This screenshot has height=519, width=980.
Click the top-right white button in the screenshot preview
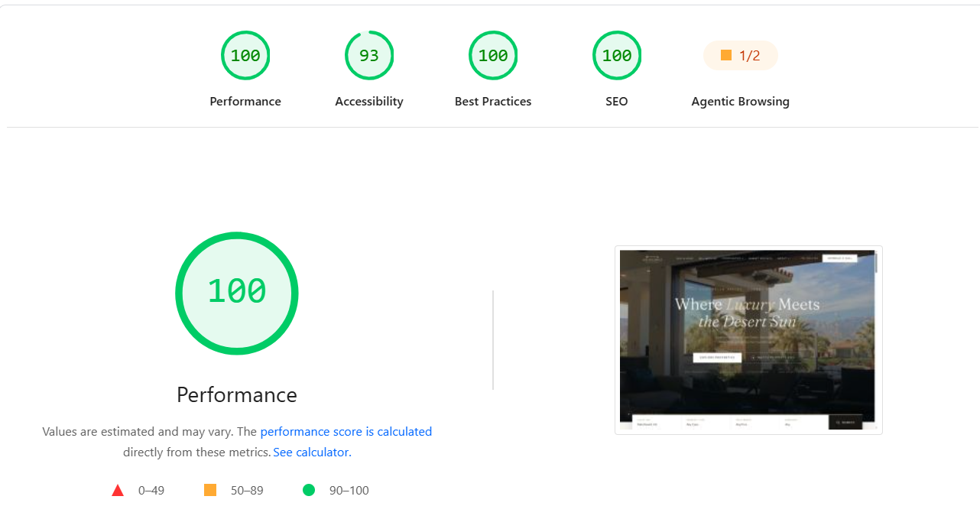click(839, 258)
